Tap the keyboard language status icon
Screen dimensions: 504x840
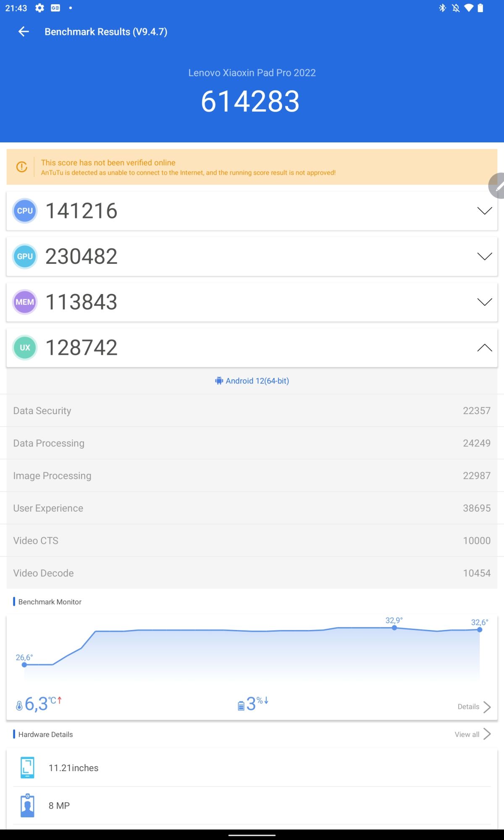(x=55, y=8)
